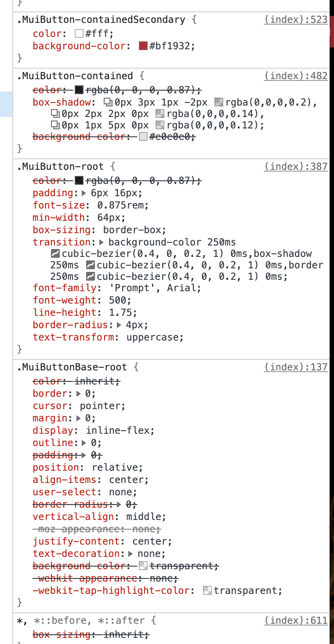The width and height of the screenshot is (334, 644).
Task: Open (index):137 source for MuiButtonBase-root
Action: 295,367
